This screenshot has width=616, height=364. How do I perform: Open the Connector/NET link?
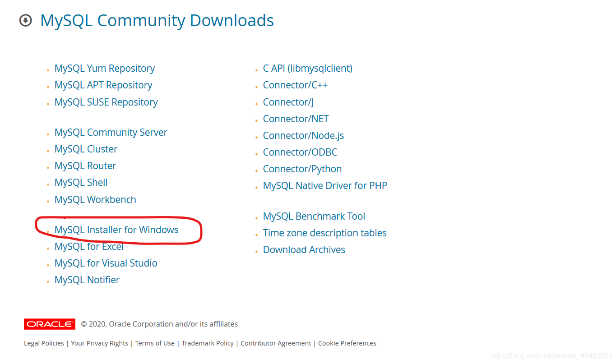click(x=296, y=119)
